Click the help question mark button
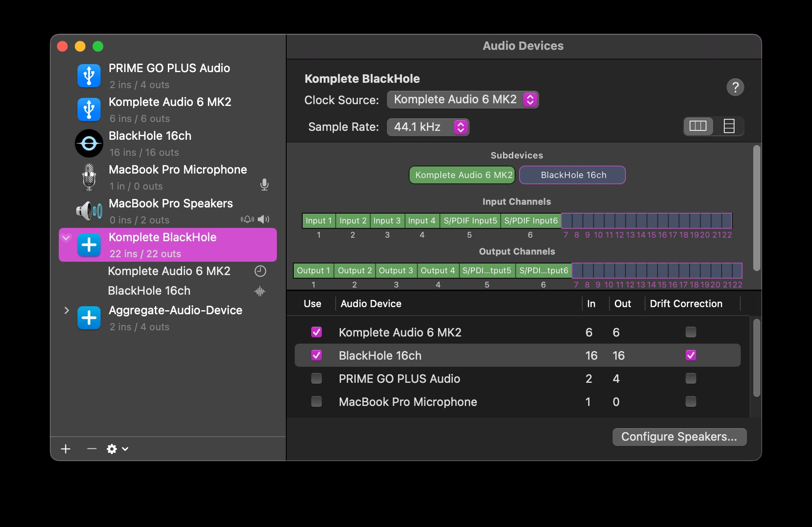The image size is (812, 527). [x=735, y=87]
